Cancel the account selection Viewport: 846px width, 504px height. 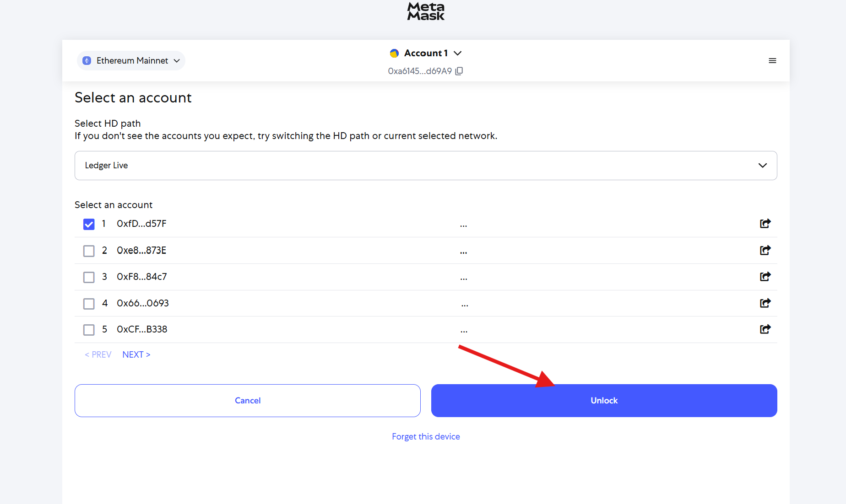pos(248,401)
